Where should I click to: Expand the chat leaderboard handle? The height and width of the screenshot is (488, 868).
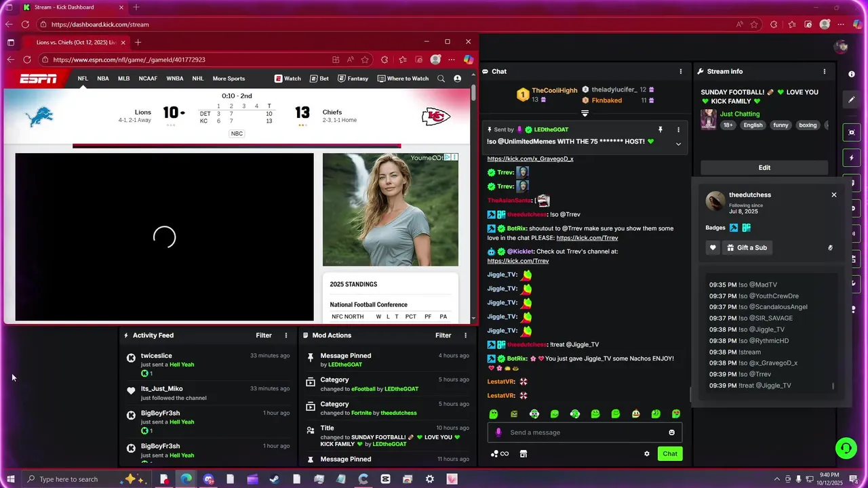click(585, 114)
